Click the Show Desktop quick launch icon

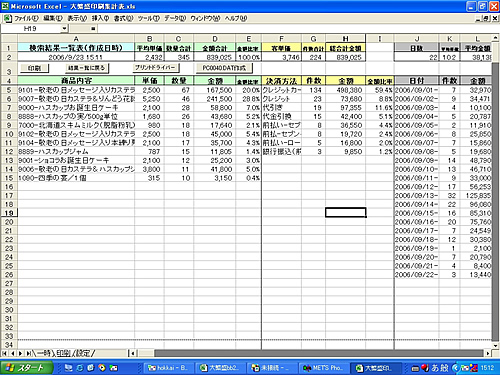[x=69, y=368]
